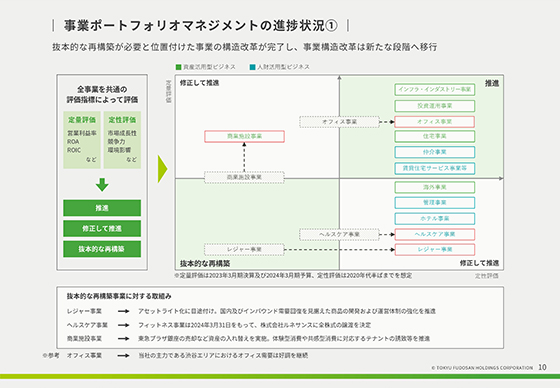Click the ROA item
The width and height of the screenshot is (560, 388).
pos(73,142)
